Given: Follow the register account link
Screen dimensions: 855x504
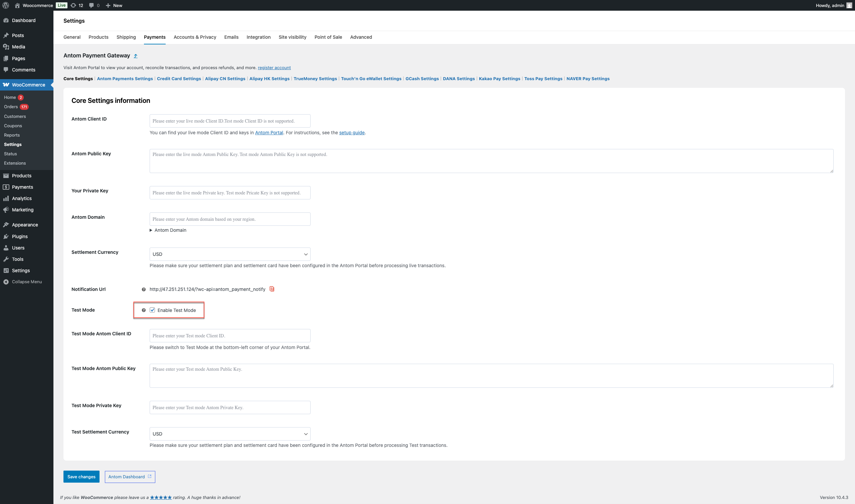Looking at the screenshot, I should click(x=274, y=67).
